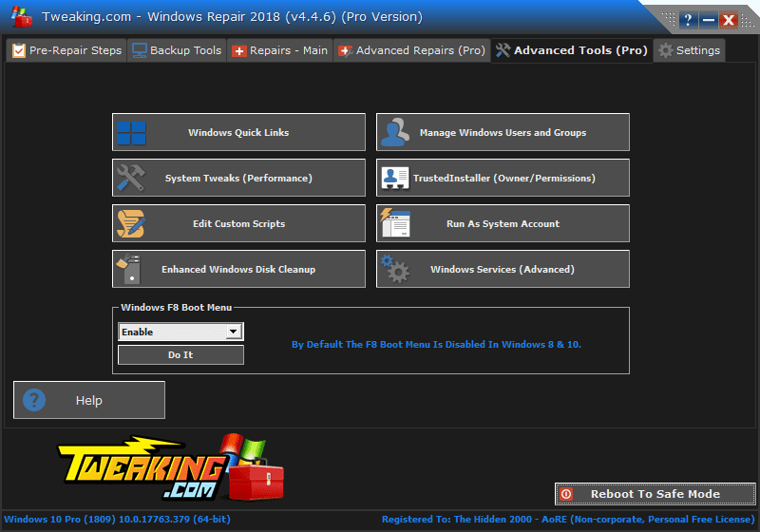The width and height of the screenshot is (760, 532).
Task: Click the title bar question mark button
Action: [688, 20]
